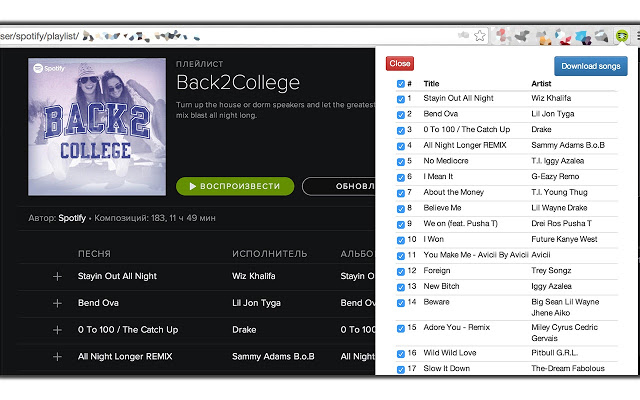The width and height of the screenshot is (640, 400).
Task: Click the green ВОСПРОИЗВЕСТИ play button
Action: click(235, 186)
